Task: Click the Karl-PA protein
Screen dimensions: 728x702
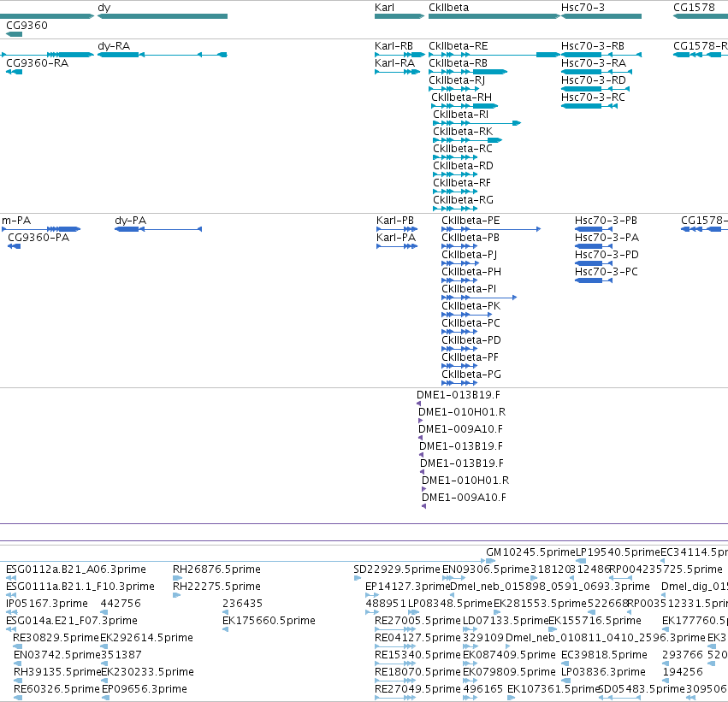Action: pos(395,238)
